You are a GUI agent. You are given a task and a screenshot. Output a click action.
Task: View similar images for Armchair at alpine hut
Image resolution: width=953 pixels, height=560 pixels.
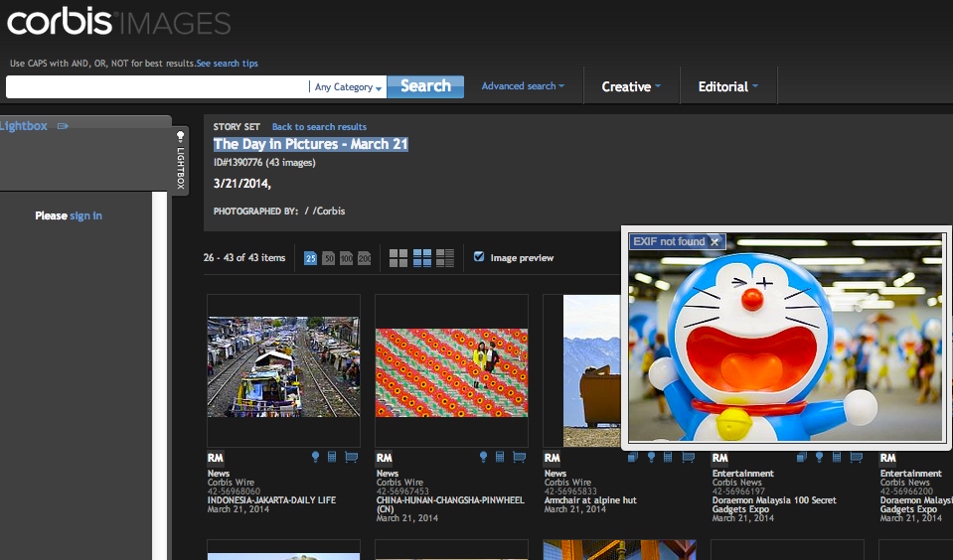click(x=633, y=457)
